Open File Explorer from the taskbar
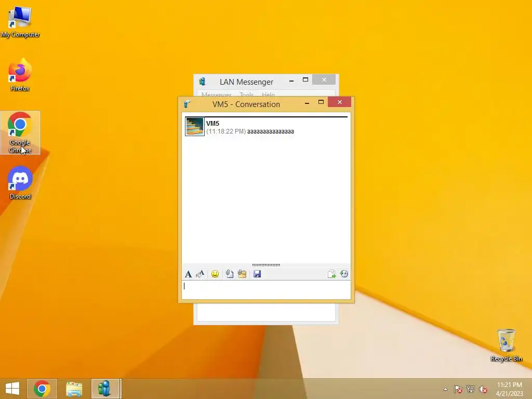This screenshot has height=399, width=532. [x=74, y=389]
